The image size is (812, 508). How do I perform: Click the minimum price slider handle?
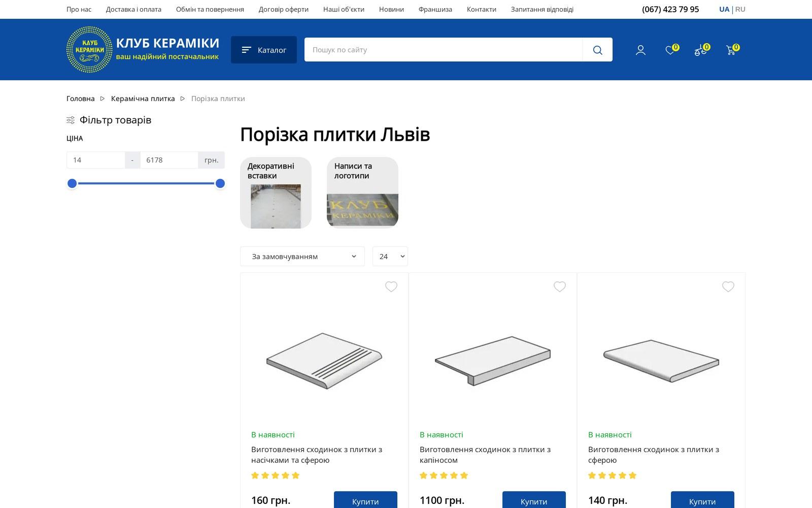72,183
